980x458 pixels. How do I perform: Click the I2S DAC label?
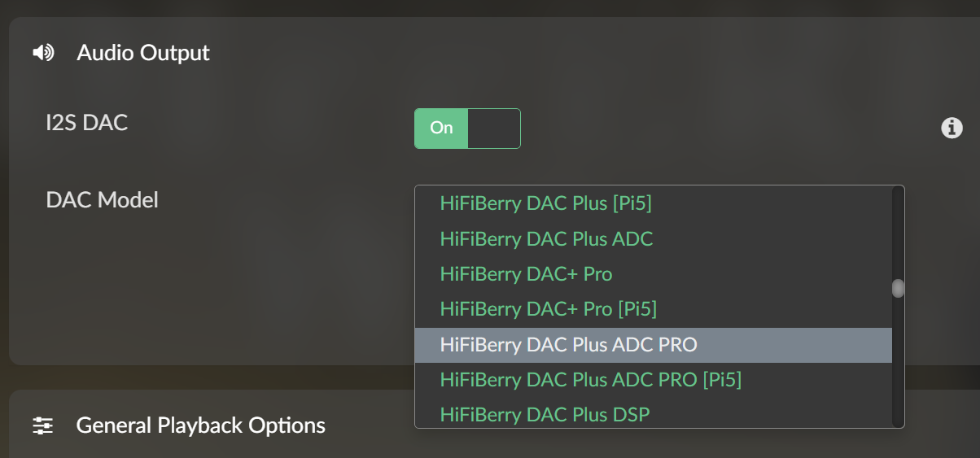click(x=87, y=123)
